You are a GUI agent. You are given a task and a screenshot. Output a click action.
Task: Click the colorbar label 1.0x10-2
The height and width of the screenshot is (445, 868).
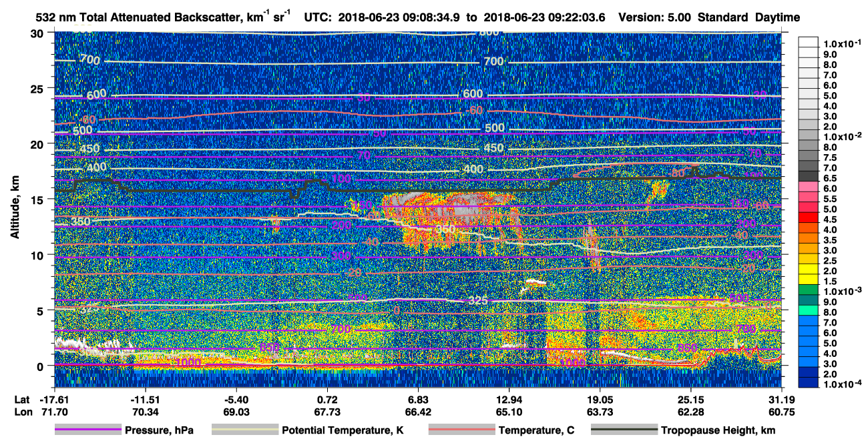843,135
